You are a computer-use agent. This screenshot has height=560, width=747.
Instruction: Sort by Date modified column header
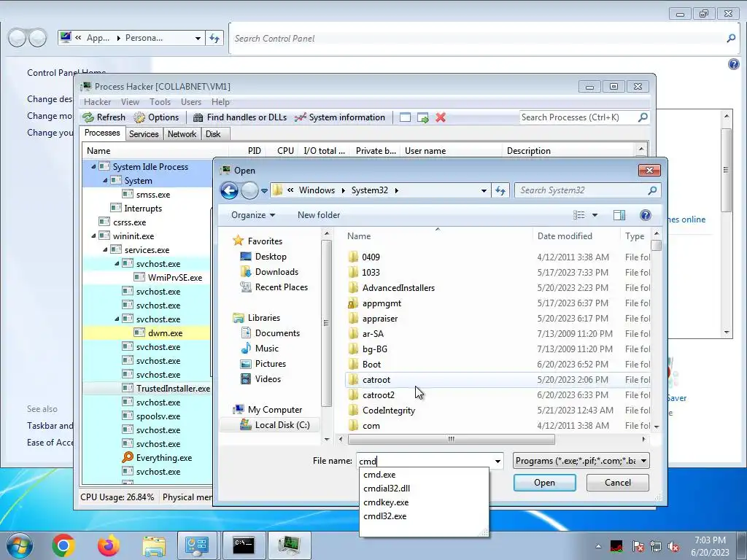point(576,236)
